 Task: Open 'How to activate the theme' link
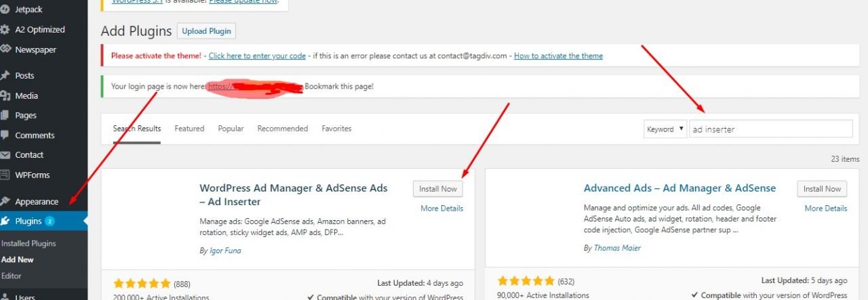558,56
